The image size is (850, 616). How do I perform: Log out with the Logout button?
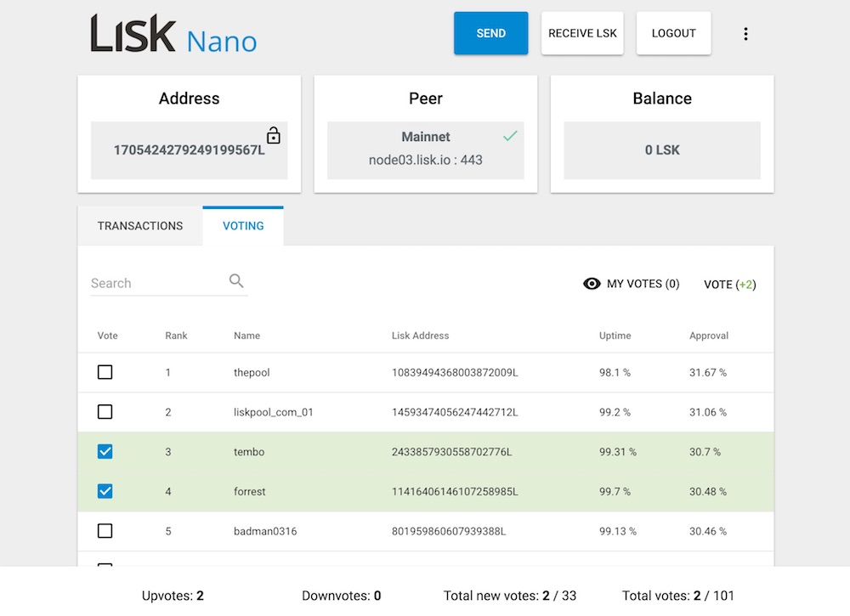[x=673, y=33]
